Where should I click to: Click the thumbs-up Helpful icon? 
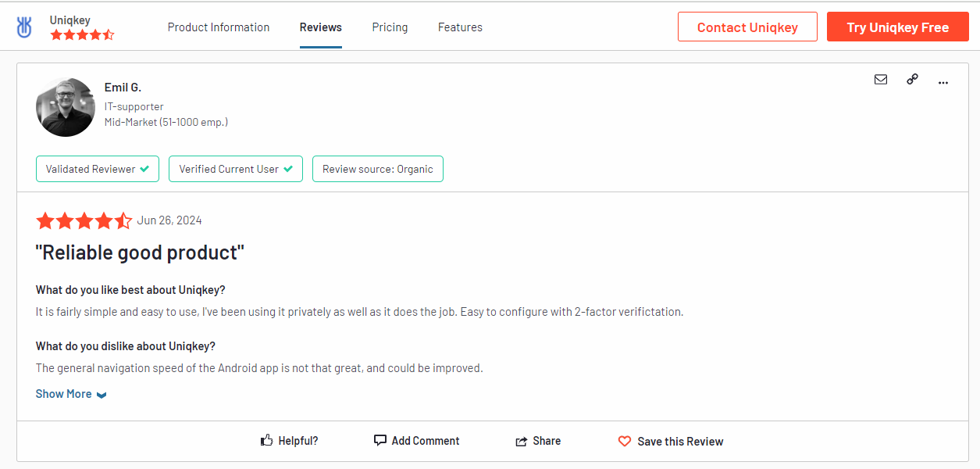click(266, 440)
